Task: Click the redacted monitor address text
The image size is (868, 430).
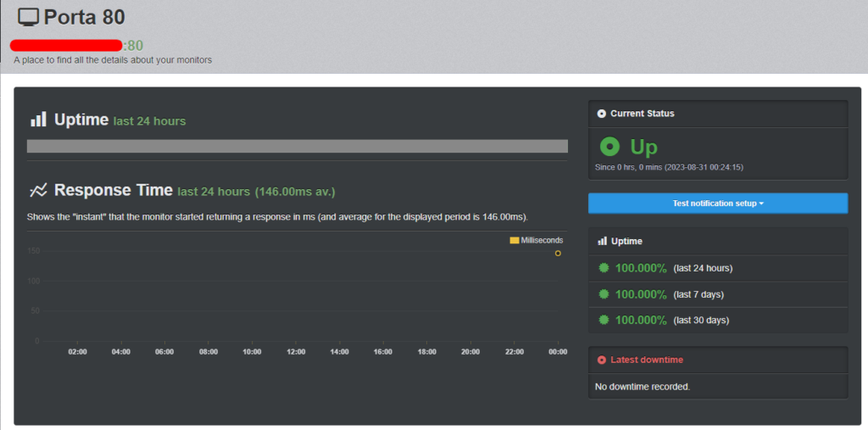Action: pyautogui.click(x=66, y=45)
